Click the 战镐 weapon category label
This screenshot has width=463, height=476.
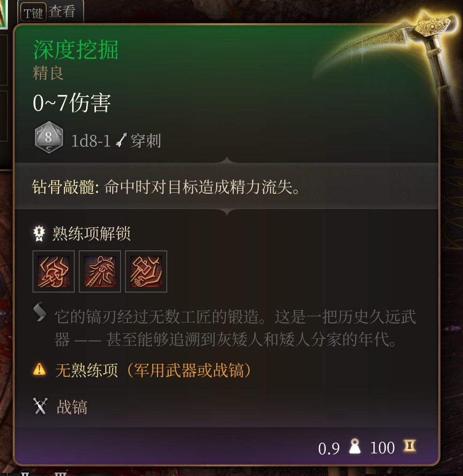[x=72, y=407]
